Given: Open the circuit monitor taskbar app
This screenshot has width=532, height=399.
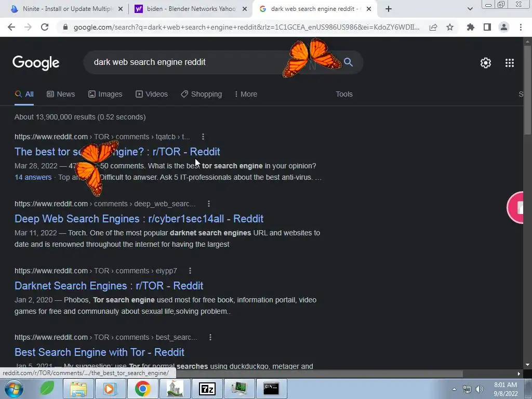Looking at the screenshot, I should pyautogui.click(x=239, y=389).
